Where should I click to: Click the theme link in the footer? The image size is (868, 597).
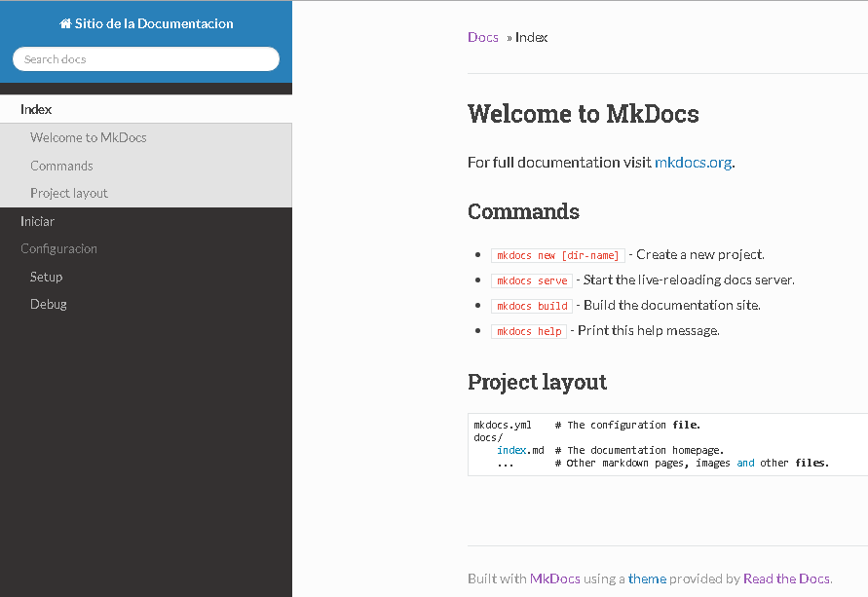(x=647, y=578)
